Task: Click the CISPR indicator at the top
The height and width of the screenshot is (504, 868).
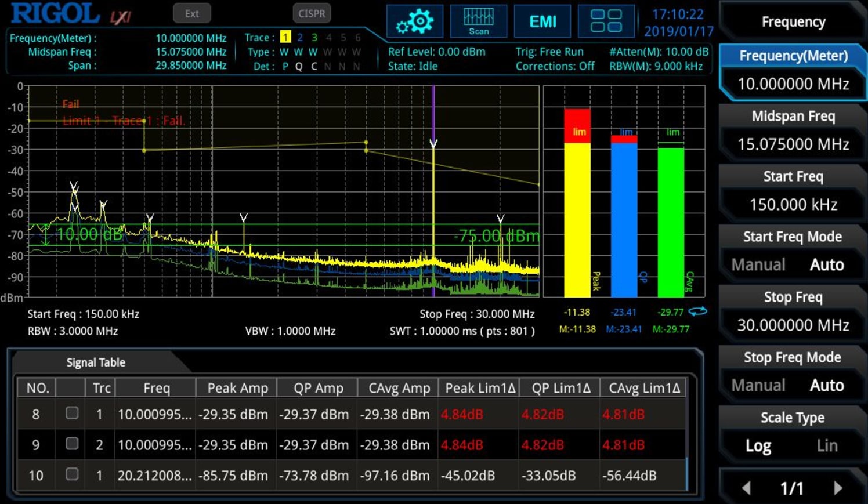Action: tap(312, 13)
